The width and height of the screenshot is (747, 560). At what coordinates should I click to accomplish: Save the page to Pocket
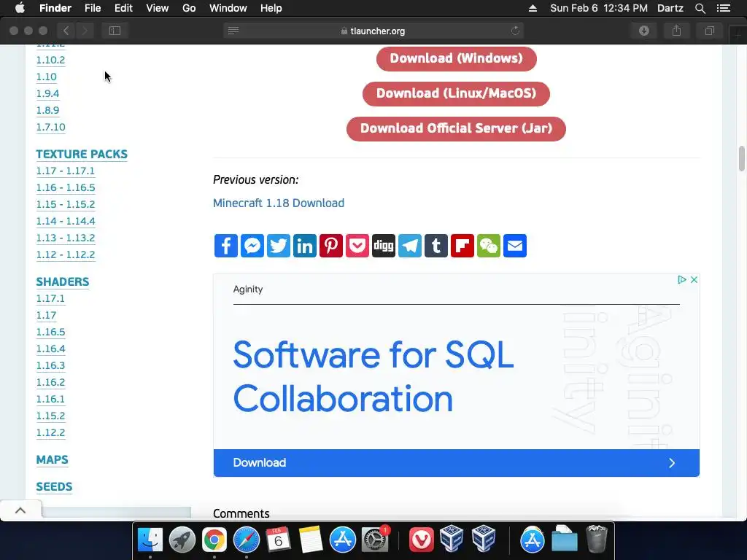pyautogui.click(x=357, y=246)
